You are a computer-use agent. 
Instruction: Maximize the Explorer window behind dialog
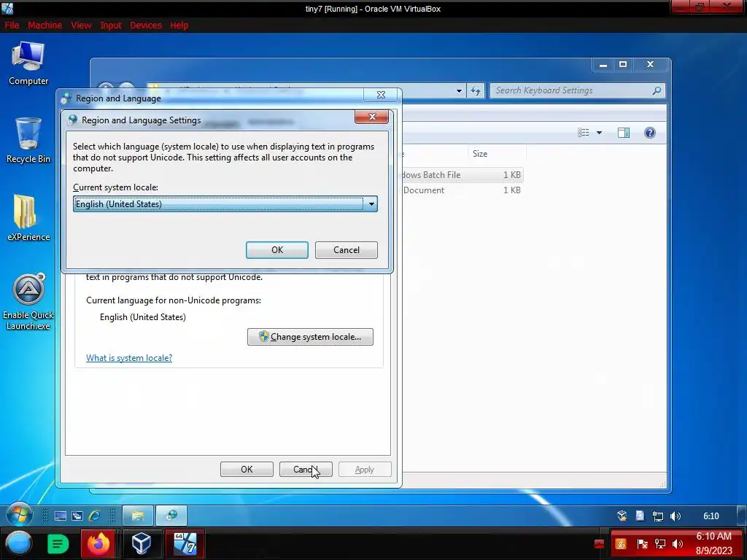623,65
